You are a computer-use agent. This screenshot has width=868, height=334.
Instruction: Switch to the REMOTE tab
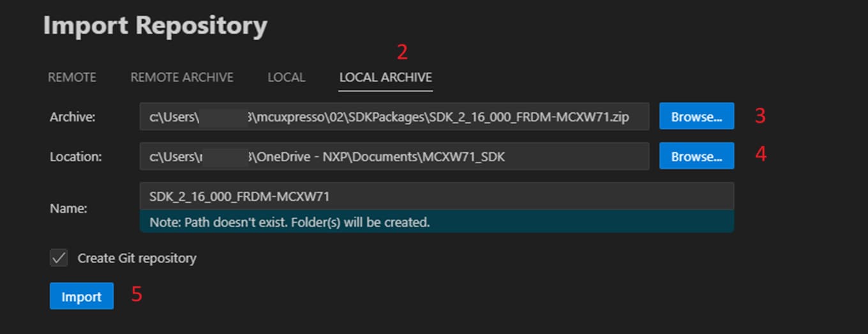click(x=72, y=77)
